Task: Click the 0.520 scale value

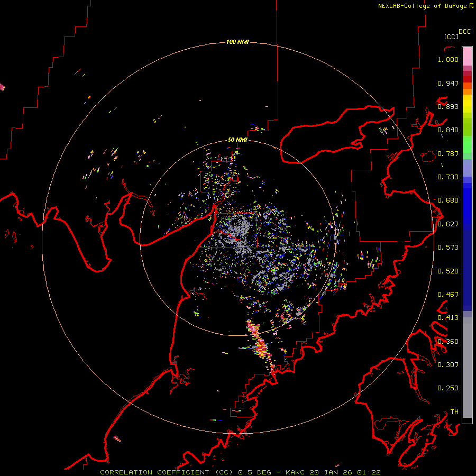Action: click(448, 271)
